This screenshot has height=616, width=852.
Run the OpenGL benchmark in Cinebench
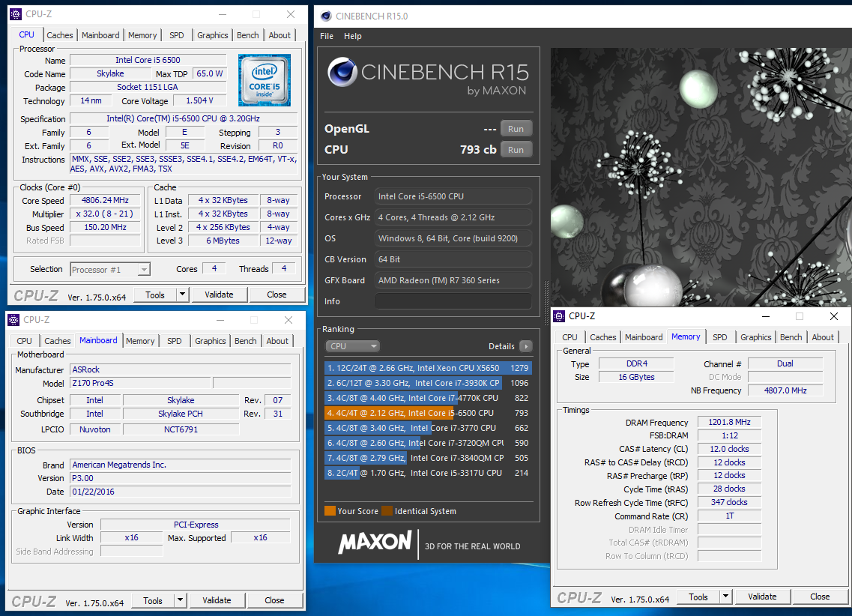coord(516,129)
